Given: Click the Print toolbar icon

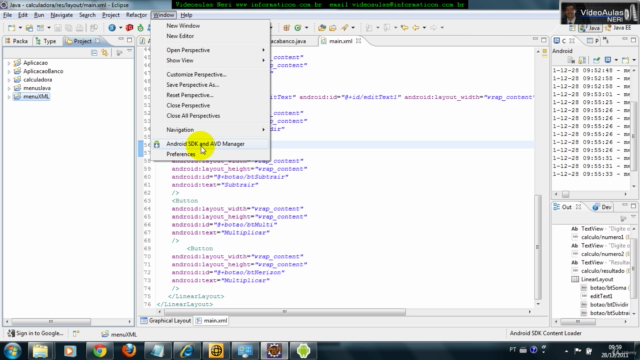Looking at the screenshot, I should click(80, 28).
